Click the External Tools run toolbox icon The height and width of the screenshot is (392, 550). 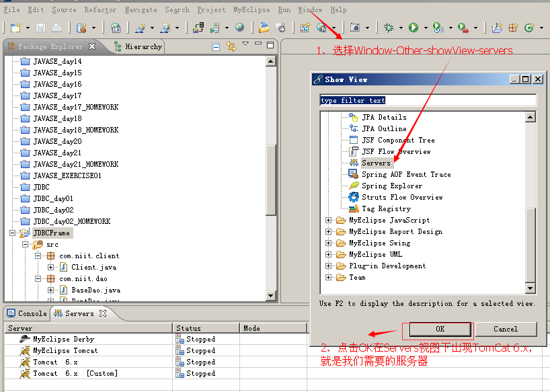[x=463, y=28]
